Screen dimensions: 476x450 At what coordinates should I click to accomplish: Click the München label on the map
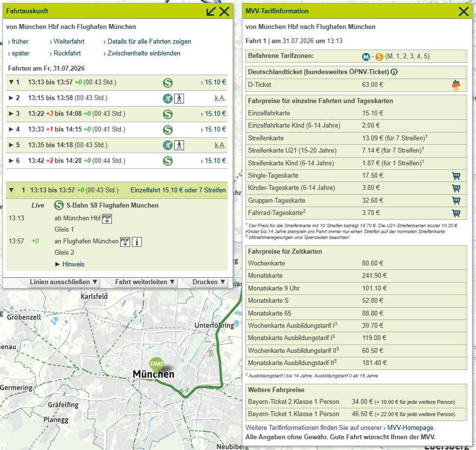coord(154,374)
